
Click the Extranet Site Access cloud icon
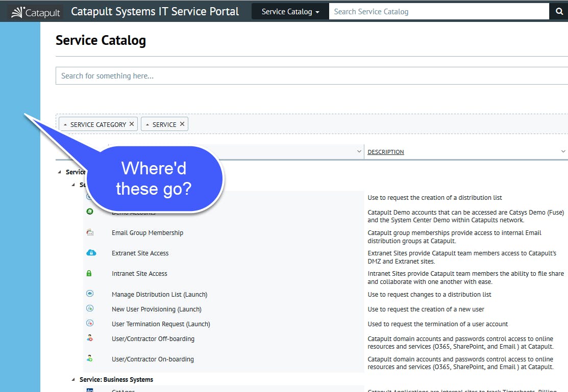(x=91, y=253)
